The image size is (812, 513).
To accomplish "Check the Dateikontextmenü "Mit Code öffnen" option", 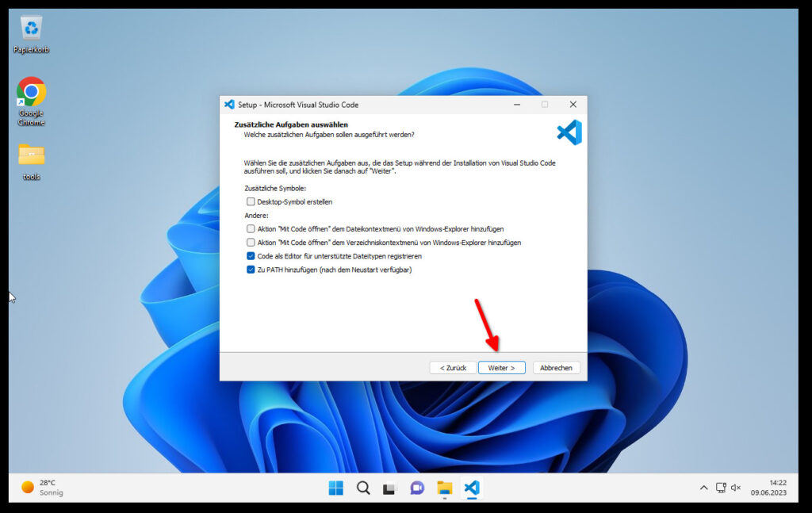I will coord(251,229).
